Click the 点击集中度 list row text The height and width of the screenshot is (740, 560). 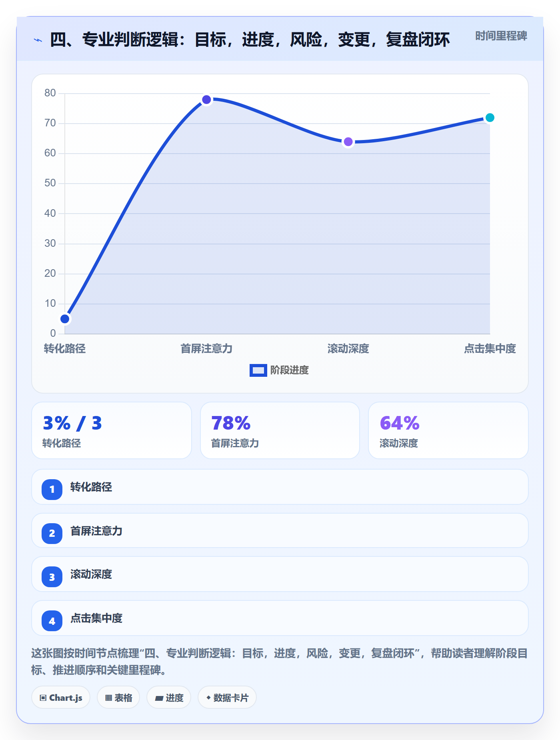point(96,618)
